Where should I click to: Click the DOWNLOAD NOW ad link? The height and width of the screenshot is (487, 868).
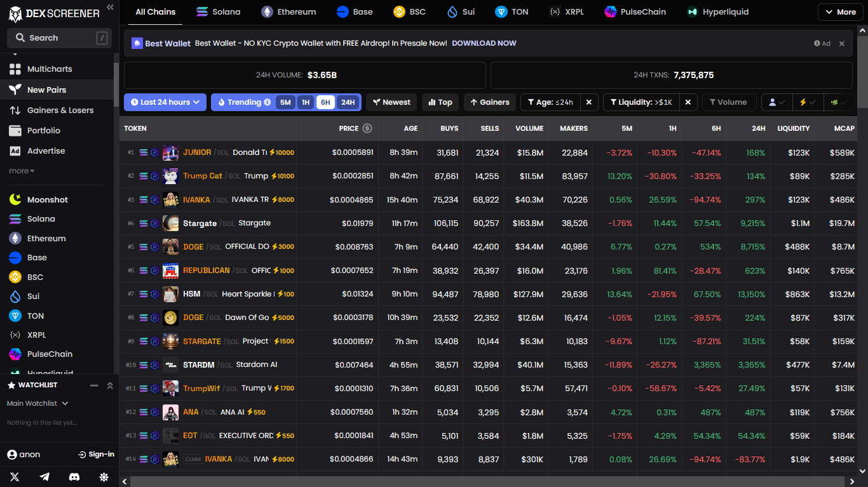tap(484, 43)
